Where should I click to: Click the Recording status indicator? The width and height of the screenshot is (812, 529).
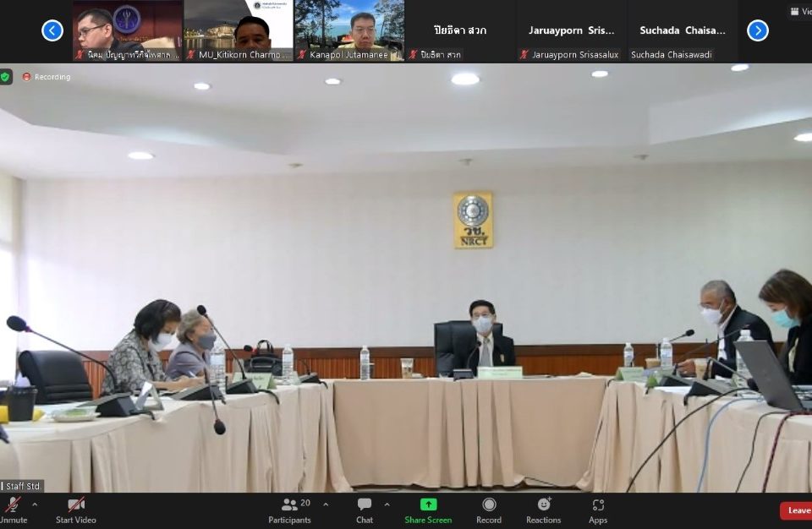click(47, 77)
